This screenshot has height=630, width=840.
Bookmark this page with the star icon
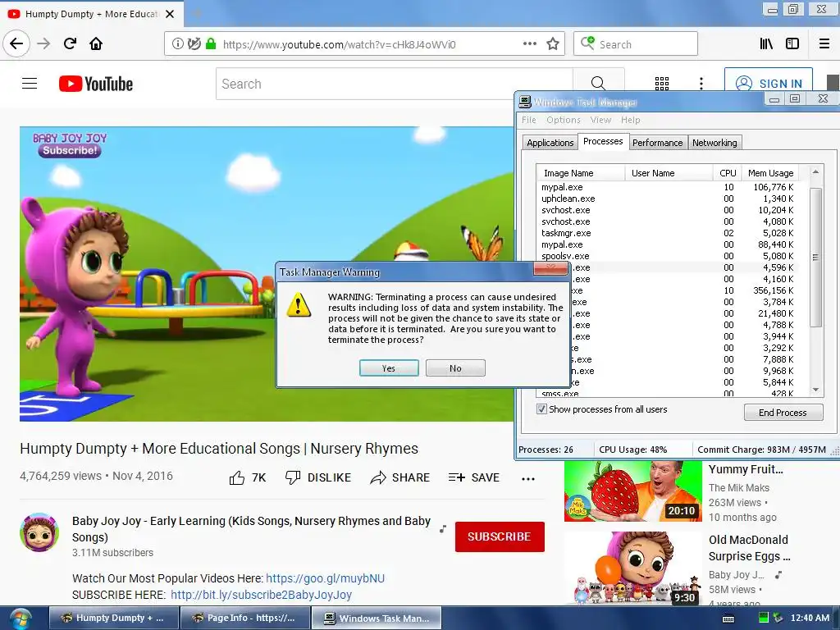pos(553,44)
